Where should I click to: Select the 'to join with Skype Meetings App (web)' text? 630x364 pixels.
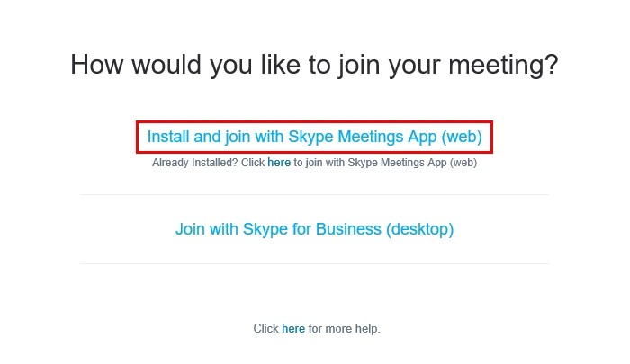[x=385, y=163]
